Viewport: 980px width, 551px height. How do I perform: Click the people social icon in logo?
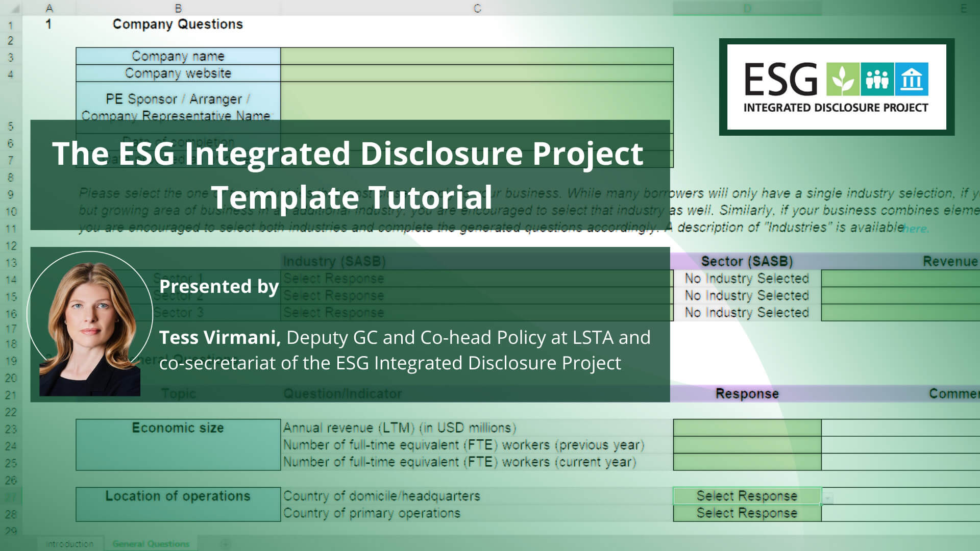click(877, 79)
